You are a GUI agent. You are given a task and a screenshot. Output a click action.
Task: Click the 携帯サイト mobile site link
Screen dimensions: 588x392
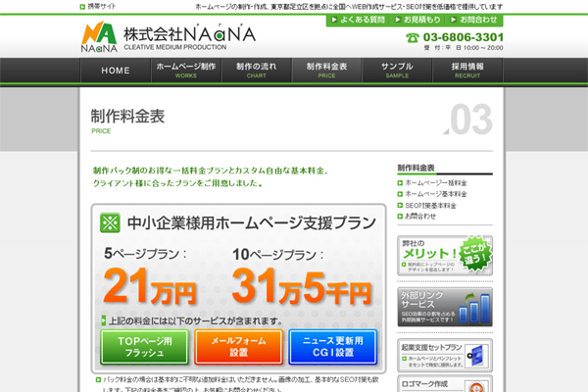(x=105, y=6)
